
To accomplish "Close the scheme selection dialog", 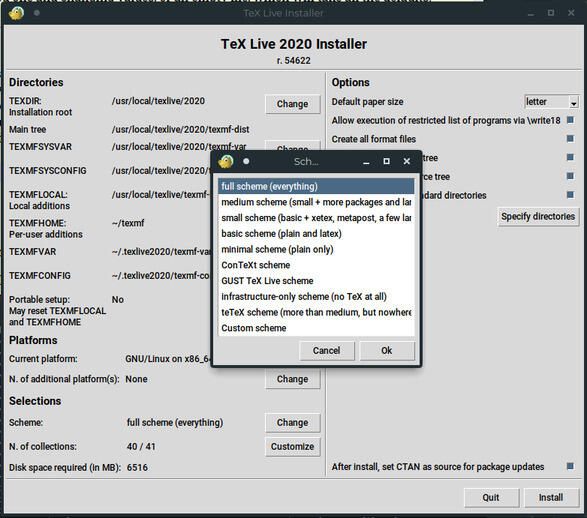I will (x=407, y=161).
